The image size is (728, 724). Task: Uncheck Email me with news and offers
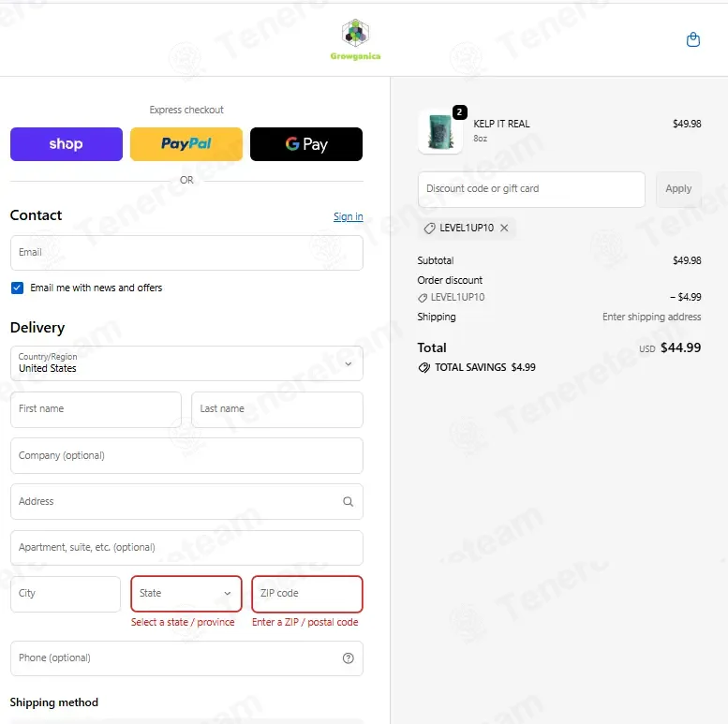[17, 288]
